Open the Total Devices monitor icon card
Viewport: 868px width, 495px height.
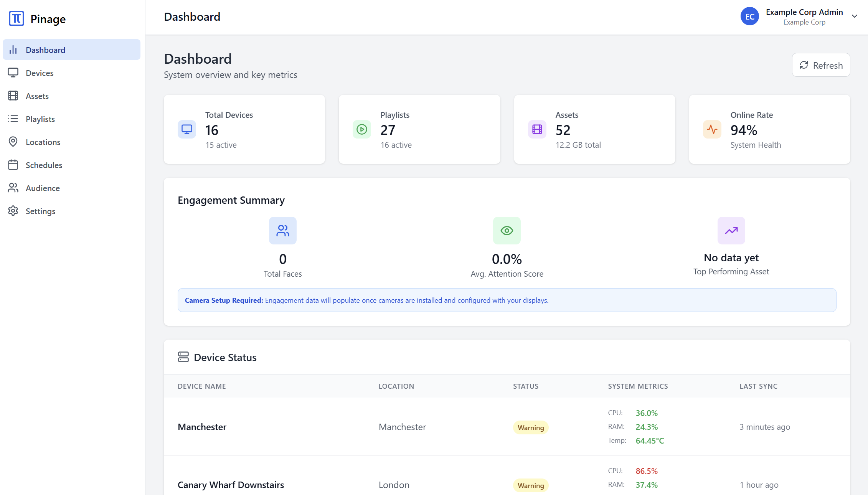pos(187,129)
